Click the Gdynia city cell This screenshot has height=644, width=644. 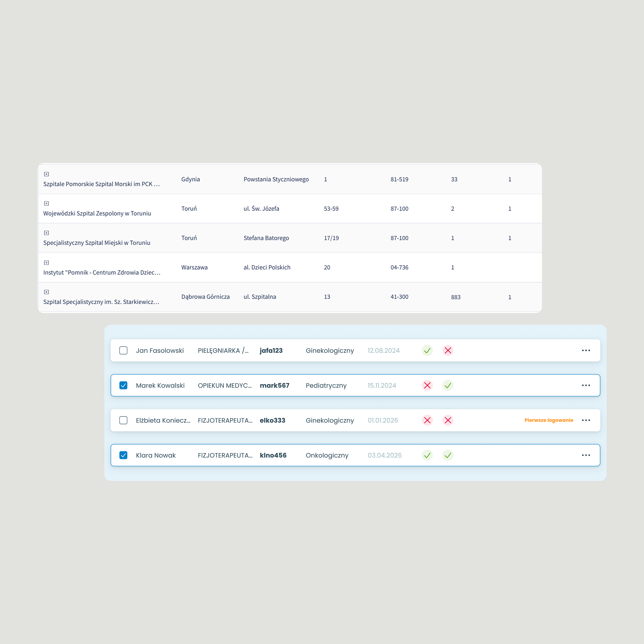click(190, 179)
